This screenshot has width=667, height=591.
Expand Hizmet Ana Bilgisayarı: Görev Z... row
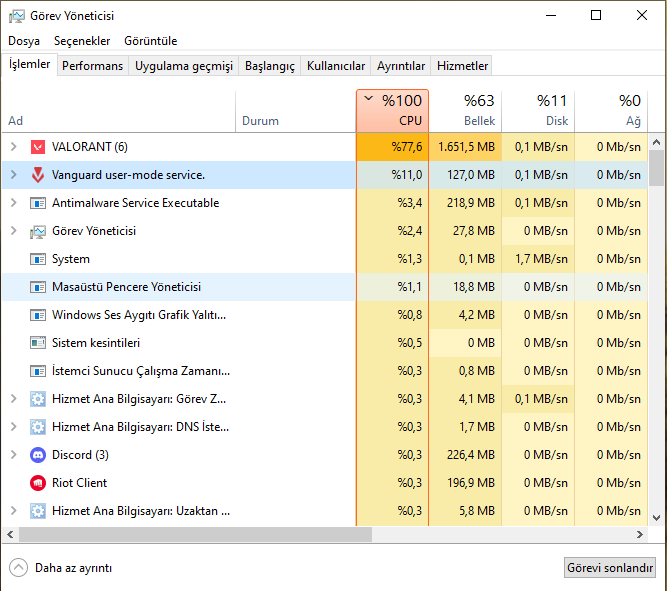point(14,399)
